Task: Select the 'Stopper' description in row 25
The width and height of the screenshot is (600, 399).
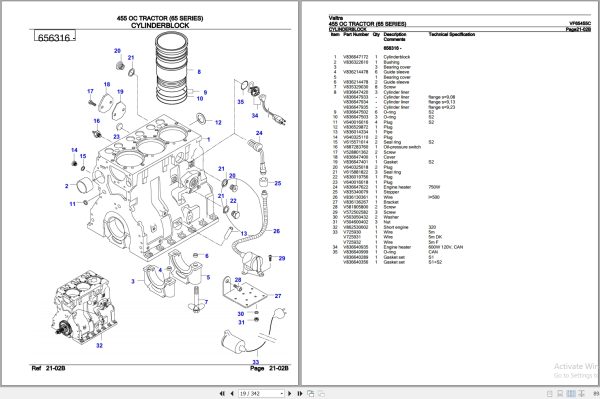Action: pos(391,192)
